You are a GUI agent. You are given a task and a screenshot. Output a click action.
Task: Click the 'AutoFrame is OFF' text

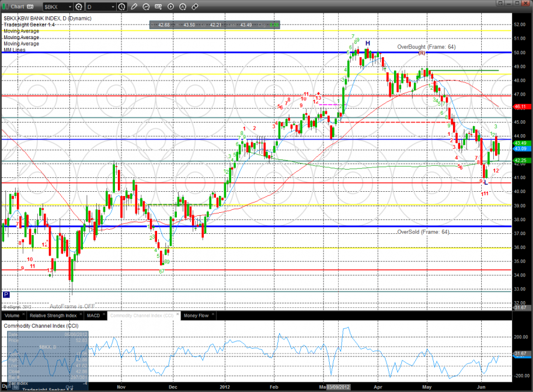[x=72, y=306]
